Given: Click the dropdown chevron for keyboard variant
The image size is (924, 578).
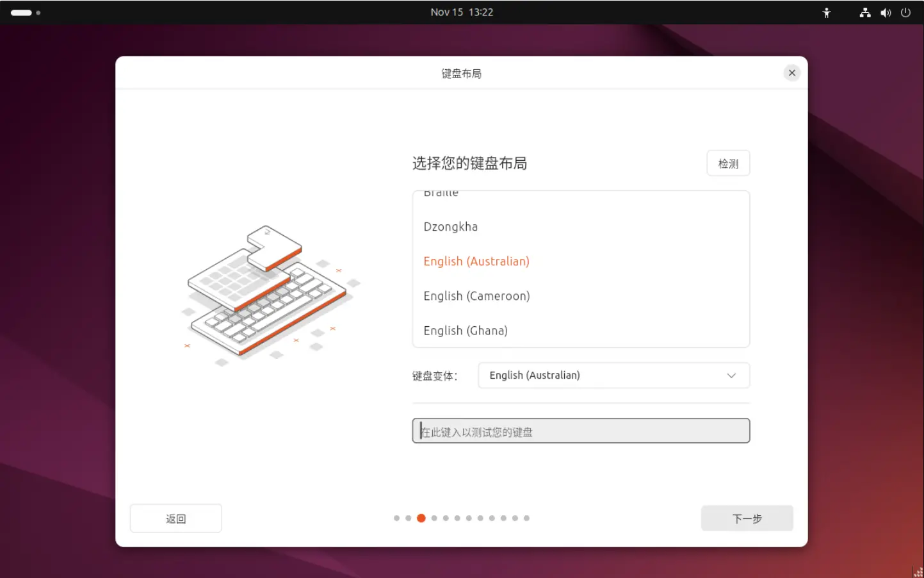Looking at the screenshot, I should 731,376.
